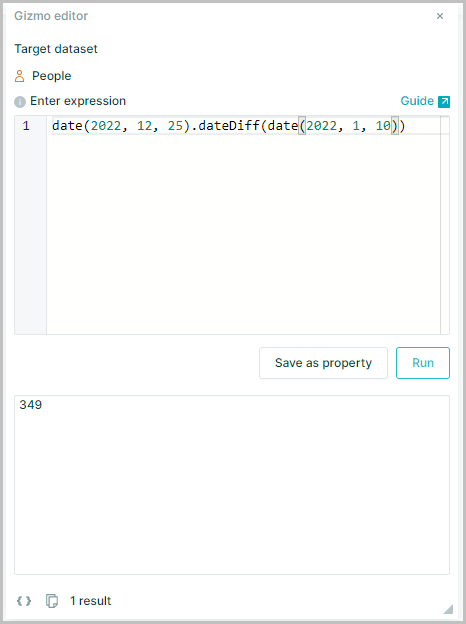Image resolution: width=466 pixels, height=624 pixels.
Task: Close the Gizmo editor panel
Action: 440,16
